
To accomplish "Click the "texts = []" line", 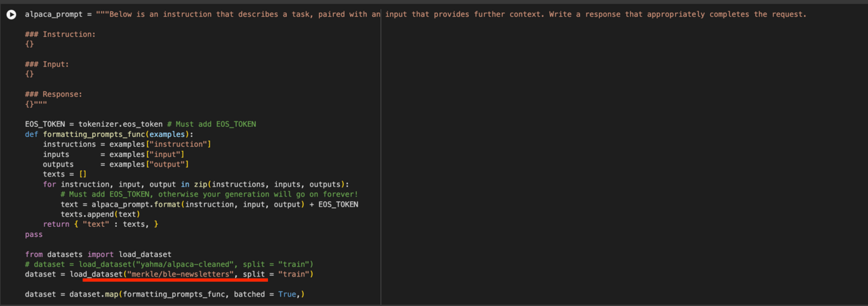I will [65, 174].
